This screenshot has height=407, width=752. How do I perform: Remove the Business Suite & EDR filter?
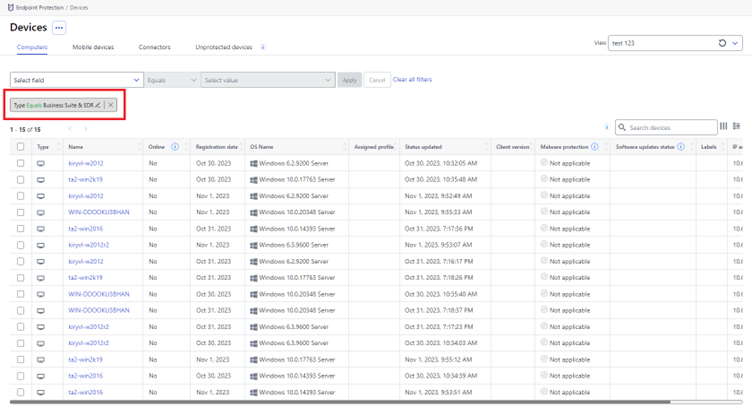pos(111,105)
